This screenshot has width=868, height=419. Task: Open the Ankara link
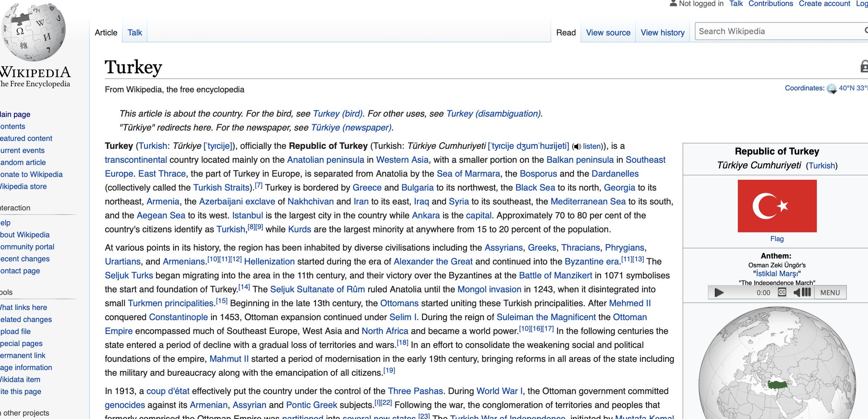point(426,215)
